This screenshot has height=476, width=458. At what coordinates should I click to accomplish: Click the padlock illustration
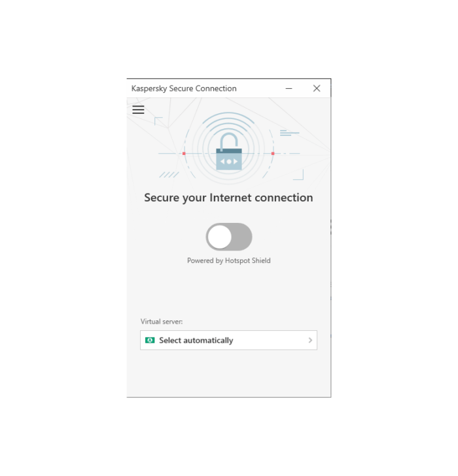point(229,151)
